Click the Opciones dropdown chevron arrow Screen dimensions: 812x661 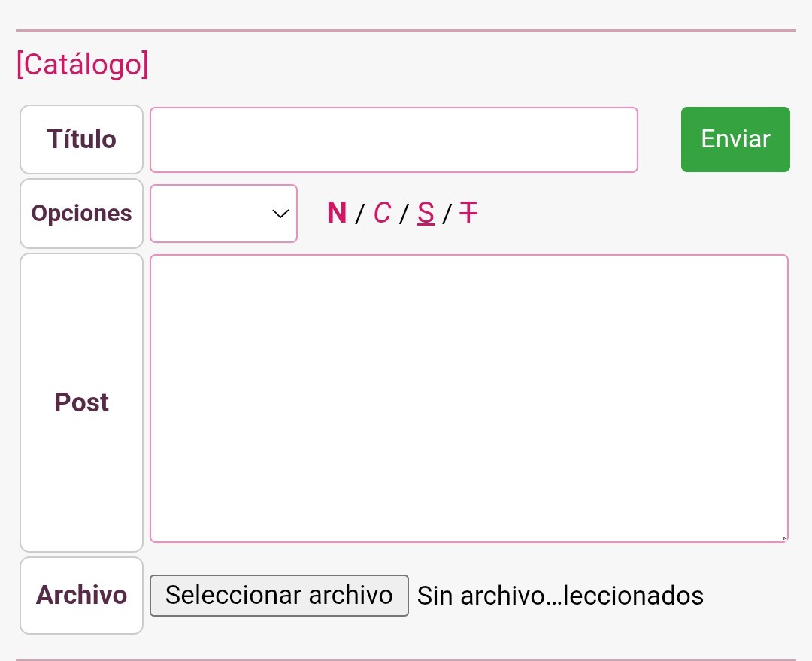pyautogui.click(x=280, y=214)
